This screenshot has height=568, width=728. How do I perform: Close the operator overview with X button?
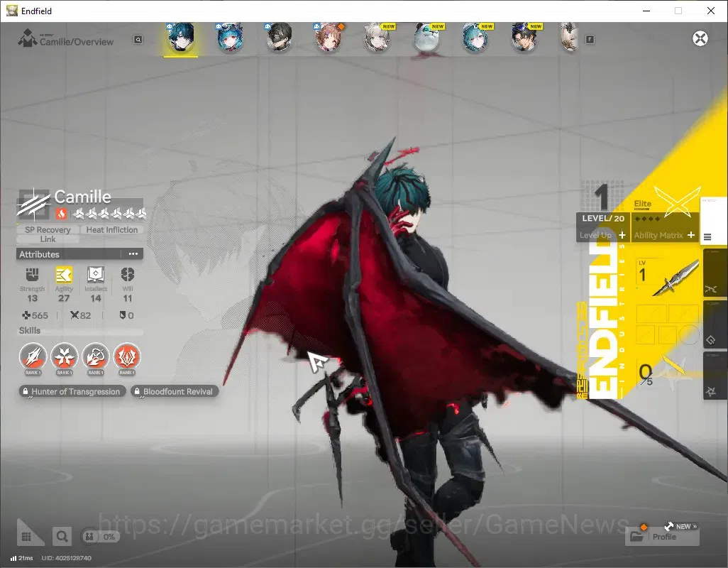[x=700, y=38]
